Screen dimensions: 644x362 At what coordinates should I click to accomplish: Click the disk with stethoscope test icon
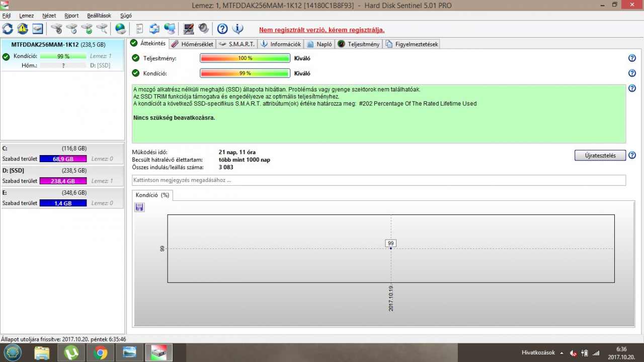tap(57, 29)
